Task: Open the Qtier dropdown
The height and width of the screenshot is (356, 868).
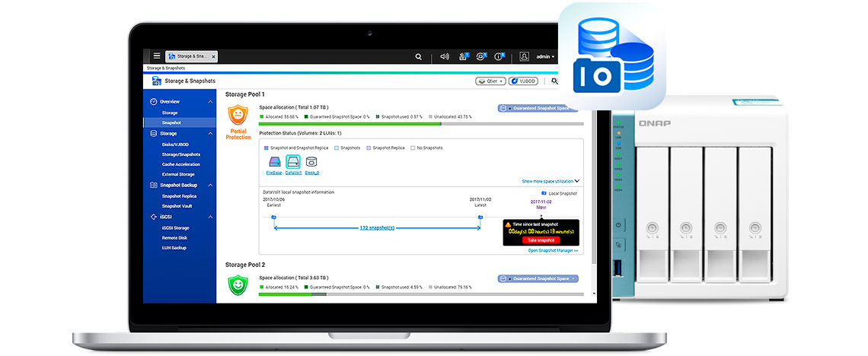Action: [490, 81]
